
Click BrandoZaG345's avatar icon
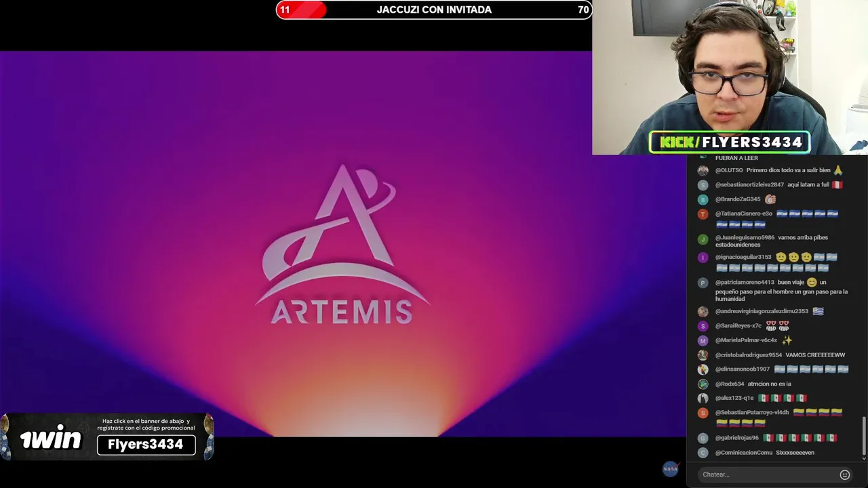pos(703,199)
